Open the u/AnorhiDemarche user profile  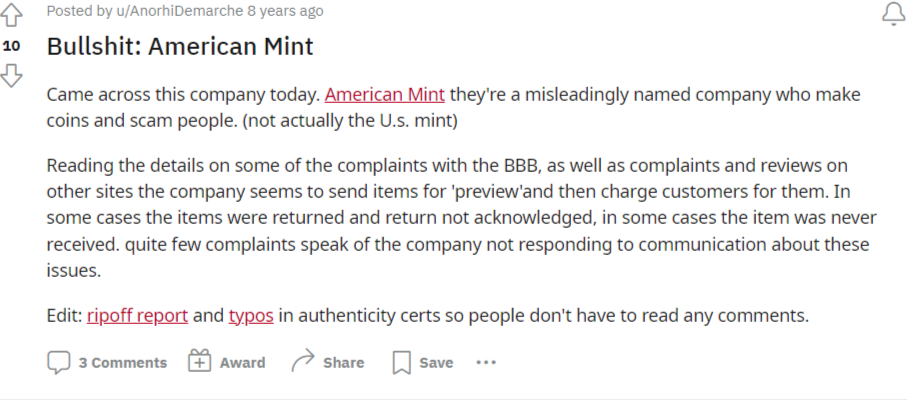(x=178, y=11)
